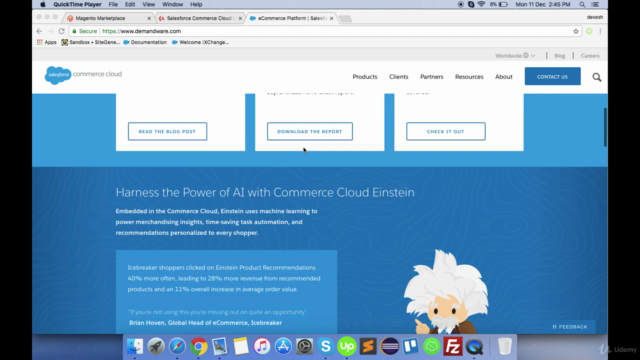
Task: Expand the Worldwide region dropdown
Action: point(515,56)
